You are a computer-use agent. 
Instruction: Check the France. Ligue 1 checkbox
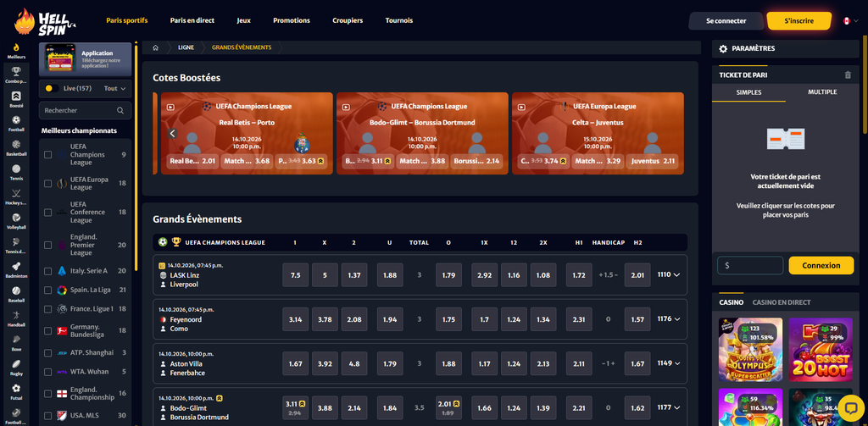pyautogui.click(x=48, y=309)
